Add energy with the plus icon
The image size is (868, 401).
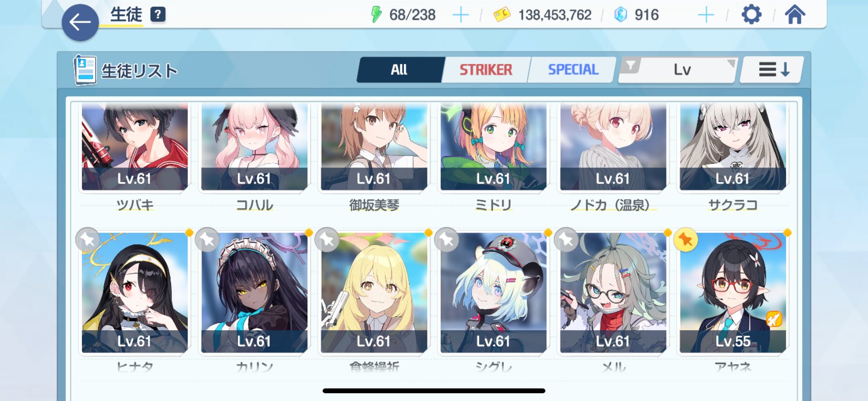click(x=460, y=15)
